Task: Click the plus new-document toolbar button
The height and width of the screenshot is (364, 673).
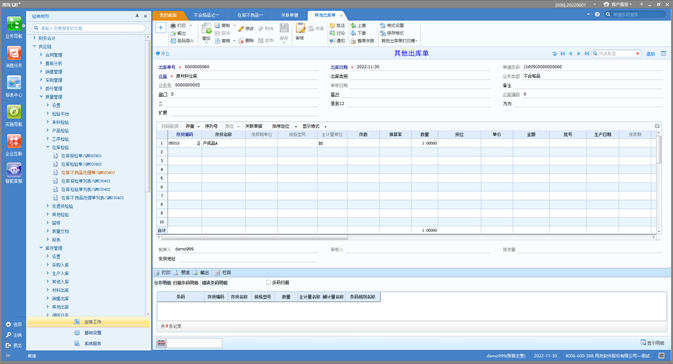Action: click(161, 28)
